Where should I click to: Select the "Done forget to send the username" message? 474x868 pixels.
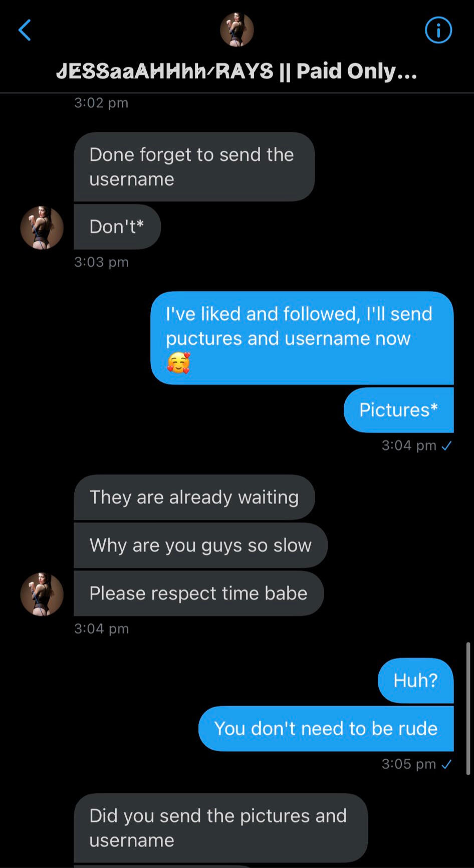pos(194,167)
